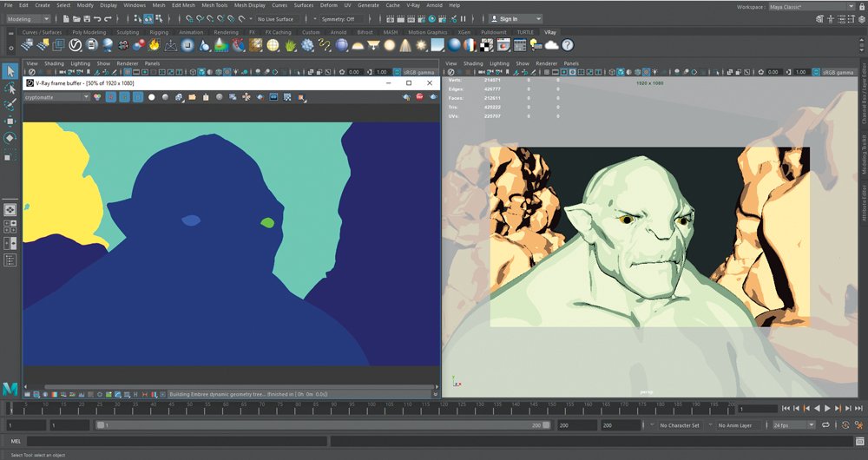
Task: Toggle monochromatic mode gray sphere icon
Action: 165,97
